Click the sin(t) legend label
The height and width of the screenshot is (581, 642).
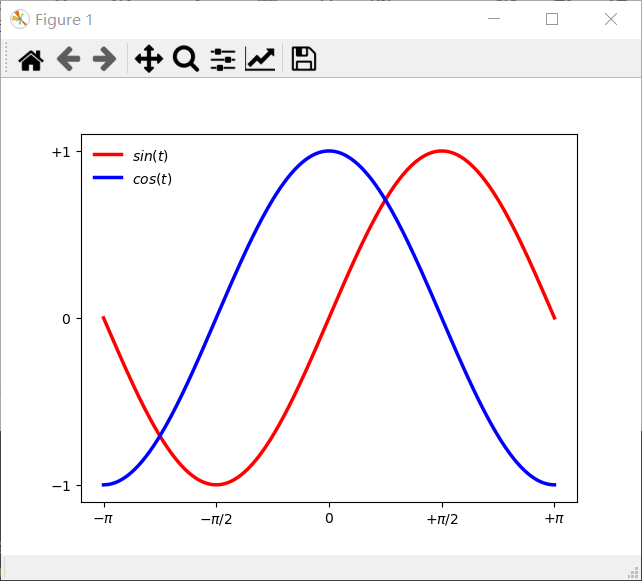coord(150,156)
